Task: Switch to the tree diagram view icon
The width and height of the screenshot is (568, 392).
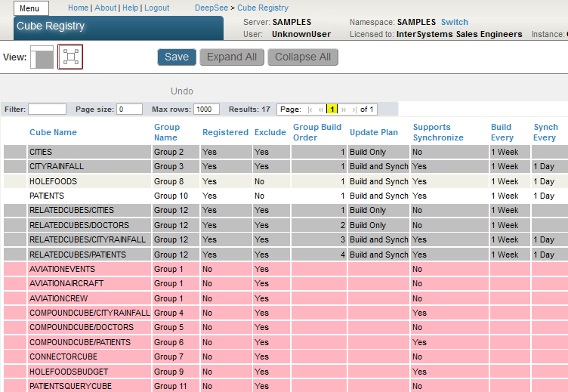Action: point(70,57)
